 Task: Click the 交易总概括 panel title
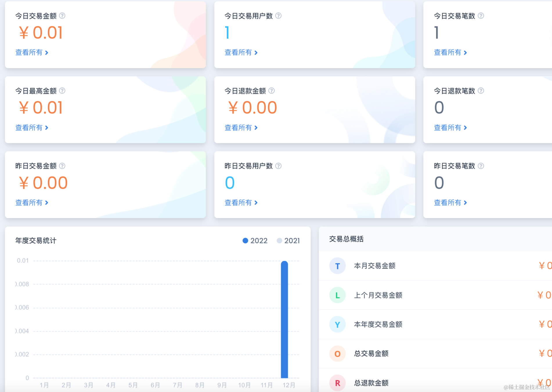pyautogui.click(x=346, y=239)
